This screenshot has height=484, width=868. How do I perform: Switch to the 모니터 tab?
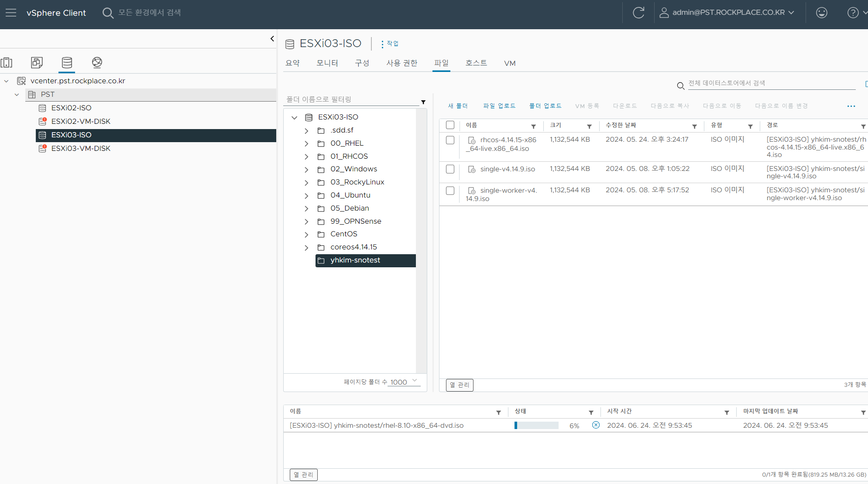click(x=327, y=63)
